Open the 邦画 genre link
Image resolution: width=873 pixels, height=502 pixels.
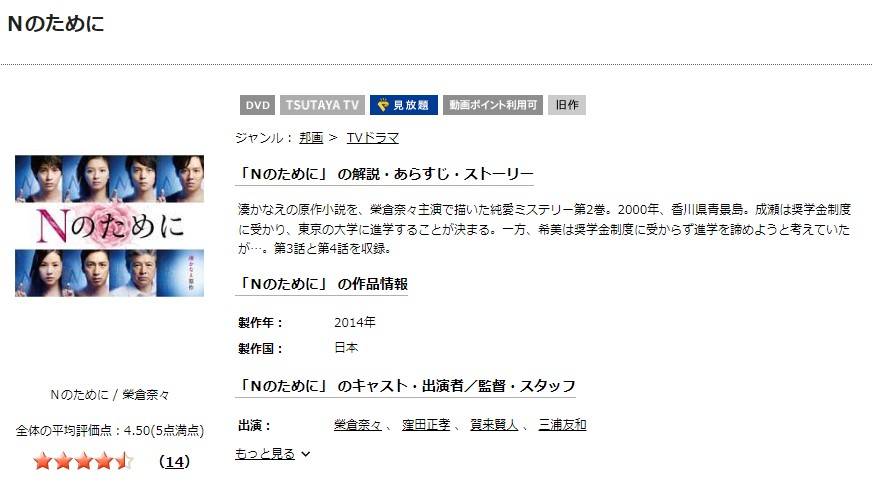pos(311,137)
